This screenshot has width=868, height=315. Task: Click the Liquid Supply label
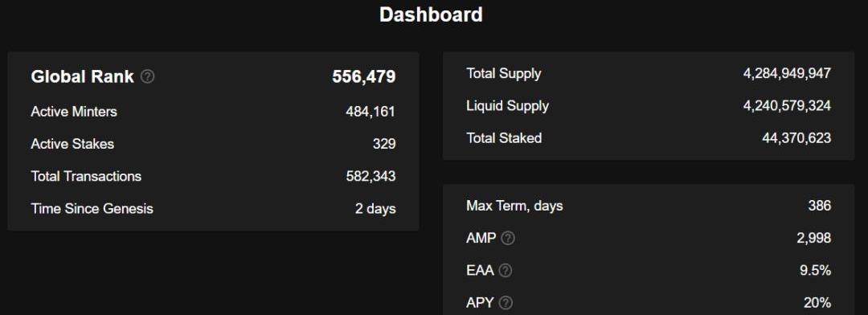click(x=507, y=106)
